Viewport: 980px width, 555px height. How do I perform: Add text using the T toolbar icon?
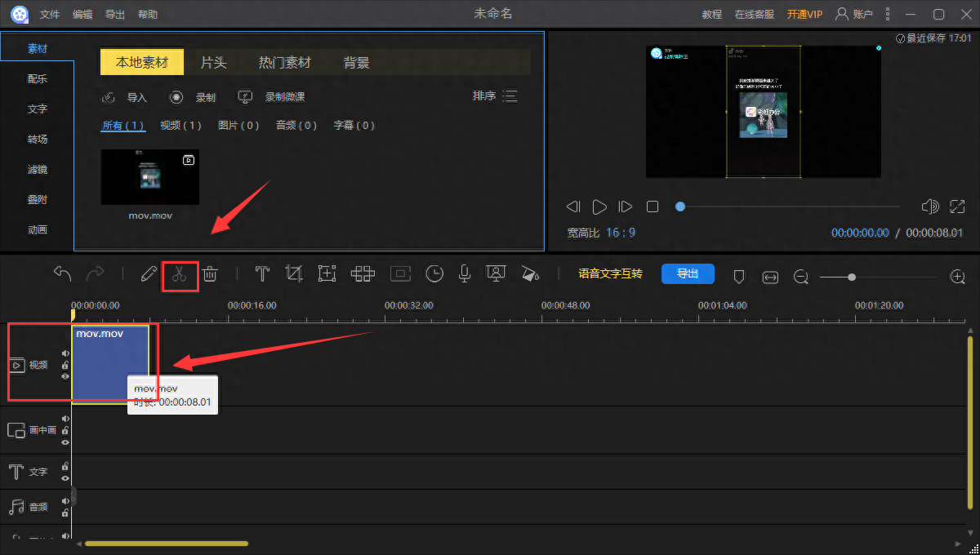[x=262, y=274]
